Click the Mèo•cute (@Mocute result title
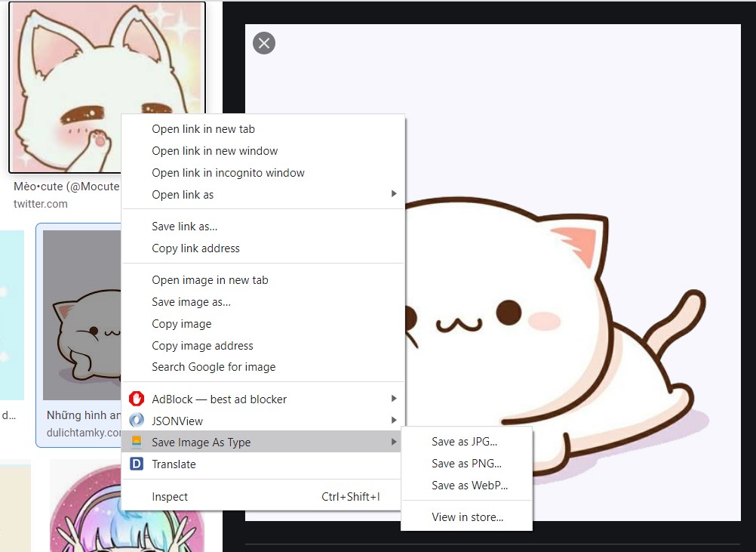The width and height of the screenshot is (756, 552). click(x=66, y=187)
